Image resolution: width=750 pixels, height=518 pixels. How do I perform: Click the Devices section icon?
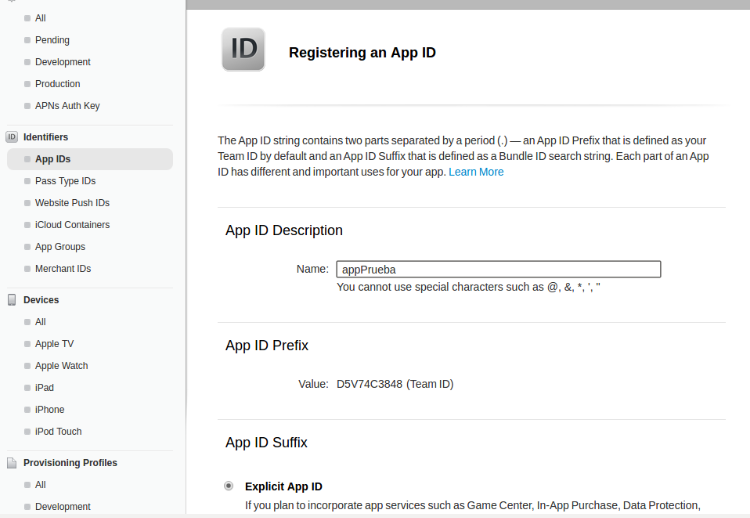(12, 300)
